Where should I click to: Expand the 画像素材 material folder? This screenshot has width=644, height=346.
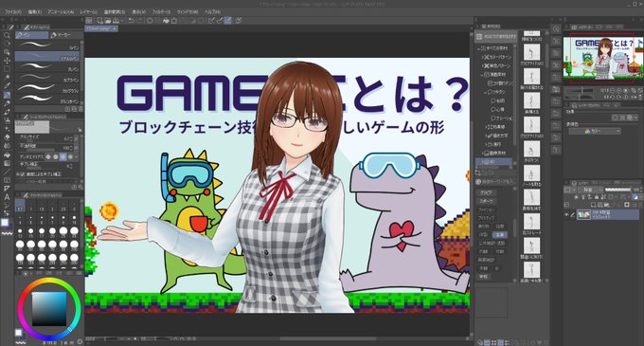(x=483, y=153)
